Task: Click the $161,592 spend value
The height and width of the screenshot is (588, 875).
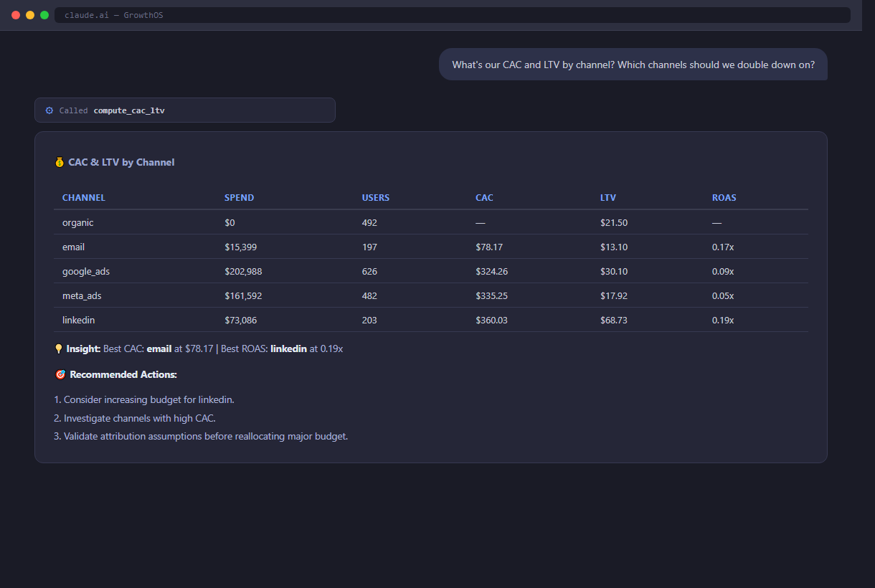Action: click(243, 295)
